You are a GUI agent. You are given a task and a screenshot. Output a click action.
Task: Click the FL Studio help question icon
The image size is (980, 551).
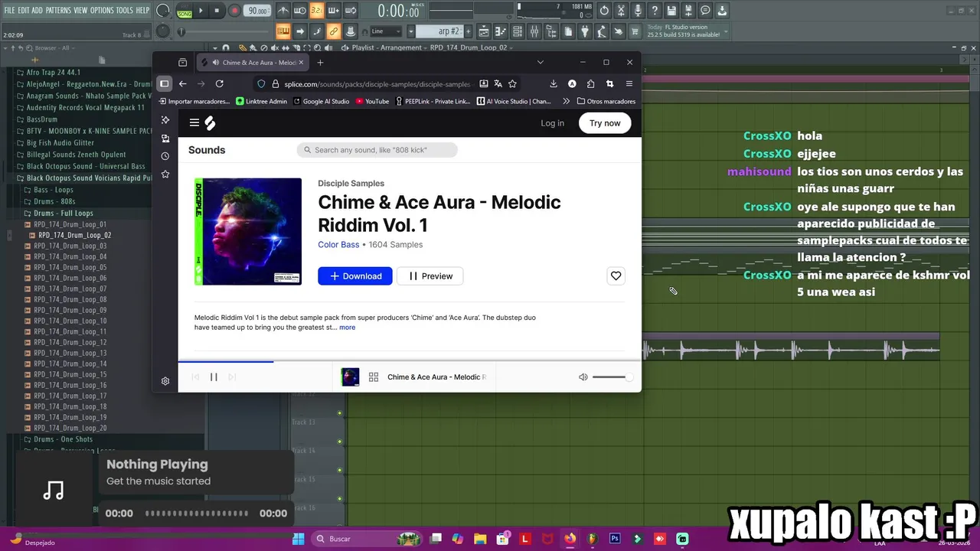(x=655, y=11)
